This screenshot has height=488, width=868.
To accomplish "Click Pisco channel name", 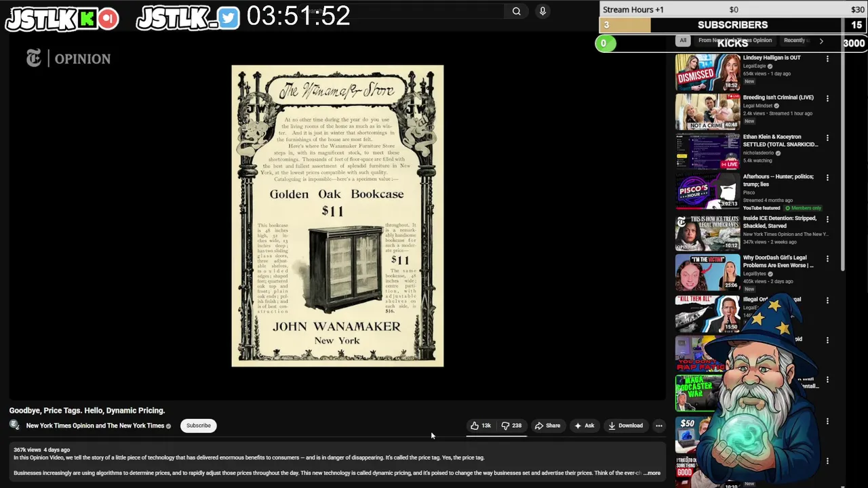I will pos(749,192).
